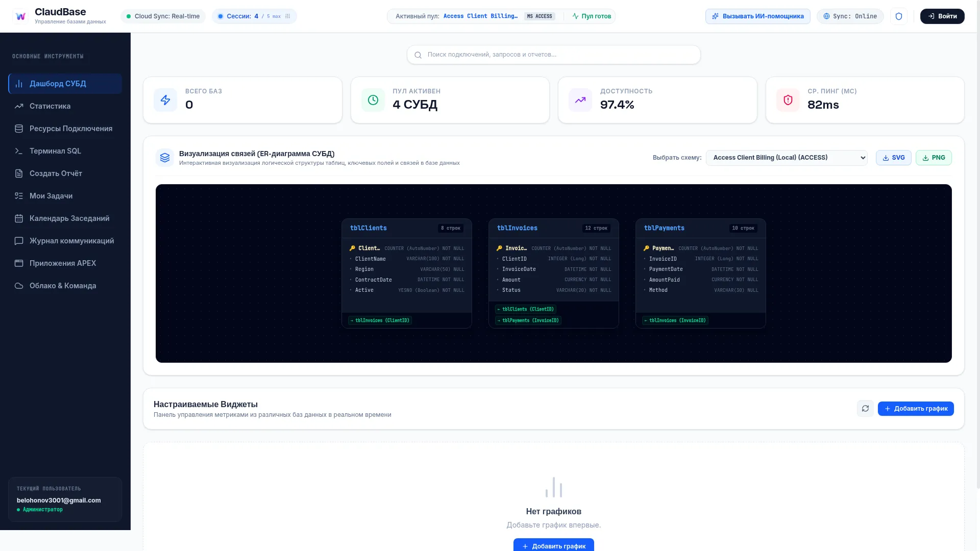This screenshot has width=980, height=551.
Task: Click the lightning icon in Всего баз card
Action: pyautogui.click(x=165, y=100)
